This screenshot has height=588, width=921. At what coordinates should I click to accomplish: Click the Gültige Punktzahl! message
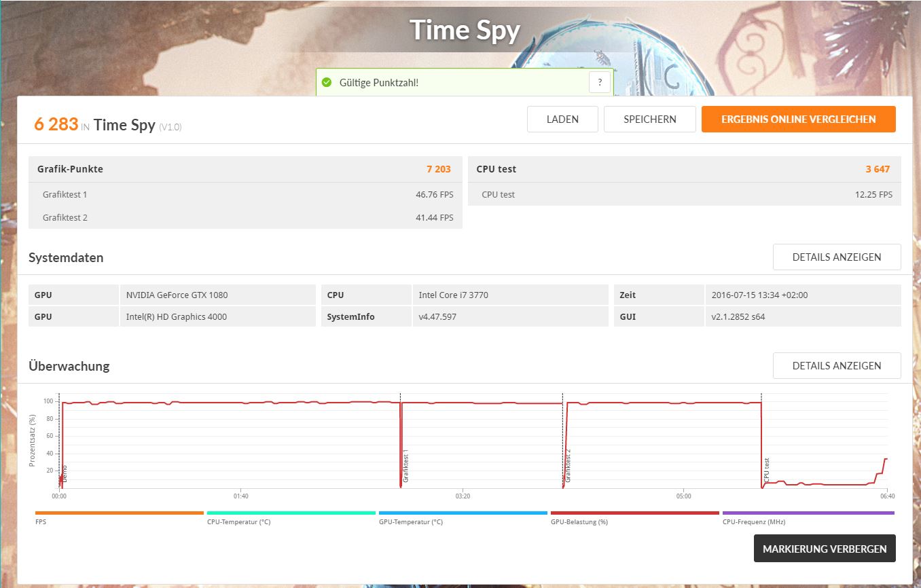[379, 83]
